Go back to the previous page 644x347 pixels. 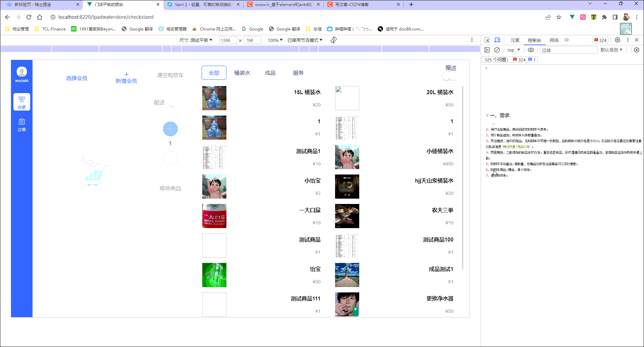pos(7,17)
